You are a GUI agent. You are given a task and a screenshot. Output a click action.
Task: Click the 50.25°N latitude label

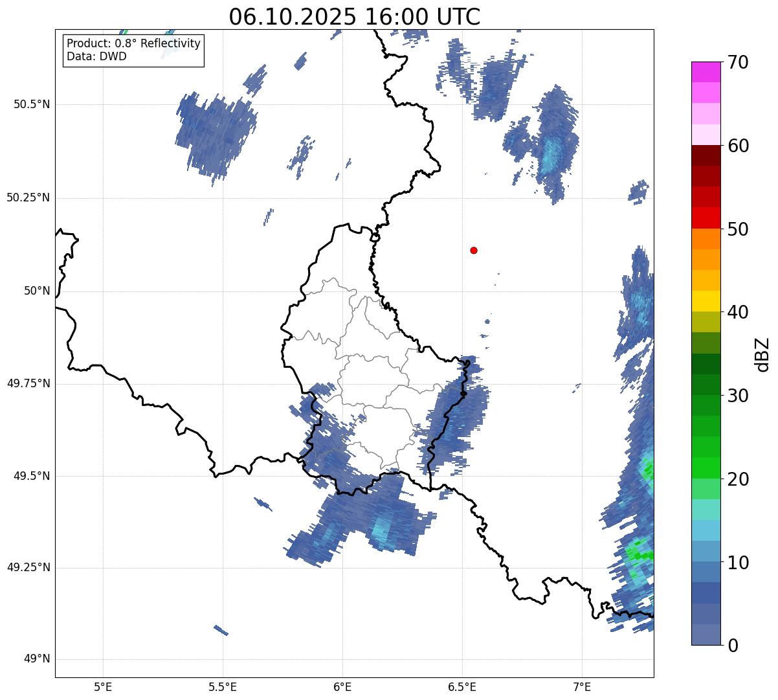click(28, 198)
